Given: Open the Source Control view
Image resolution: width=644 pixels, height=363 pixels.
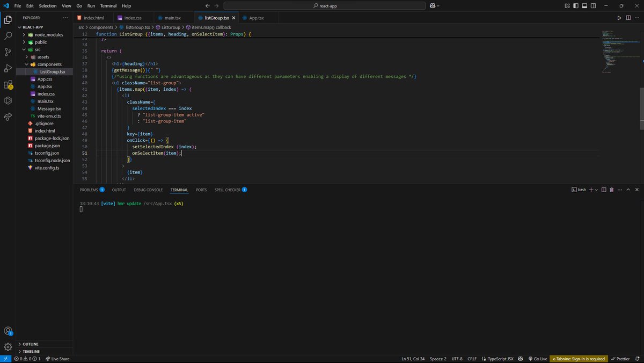Looking at the screenshot, I should (x=8, y=52).
